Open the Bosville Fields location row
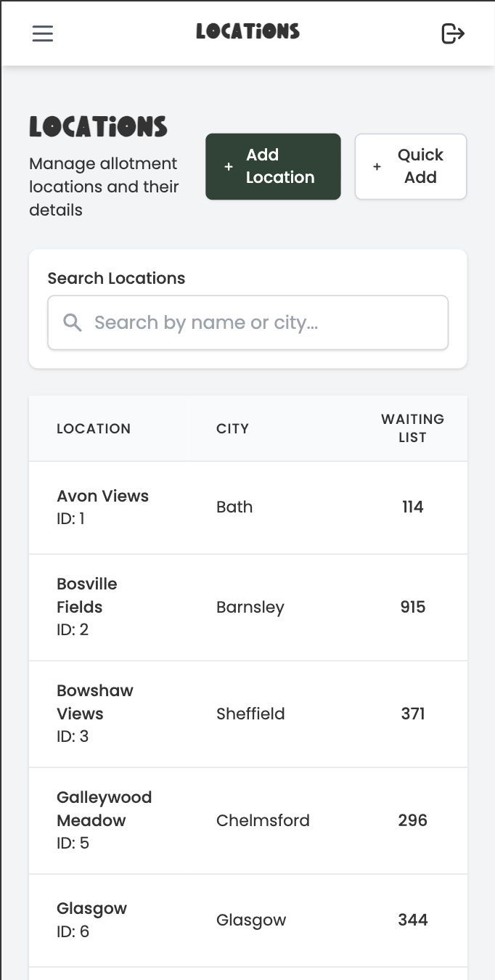 86,595
